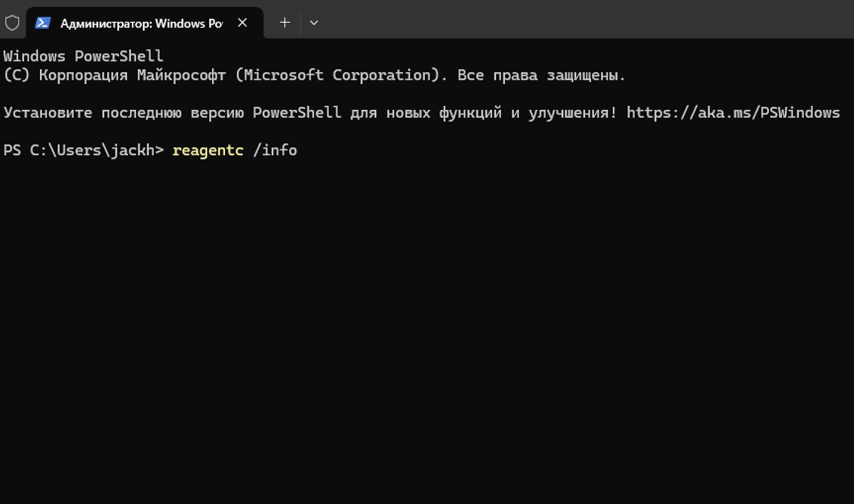Screen dimensions: 854x504
Task: Open a new tab with plus button
Action: [285, 23]
